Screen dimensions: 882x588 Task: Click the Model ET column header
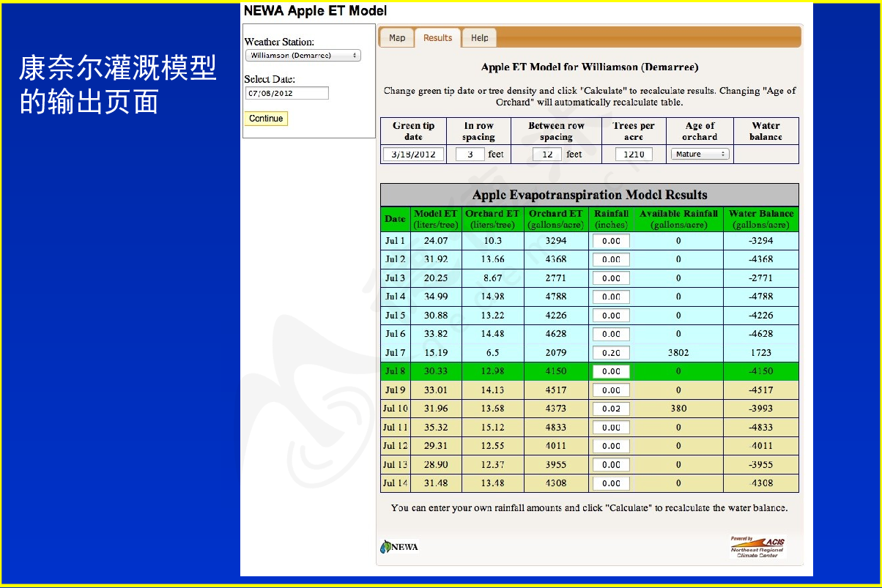tap(436, 219)
